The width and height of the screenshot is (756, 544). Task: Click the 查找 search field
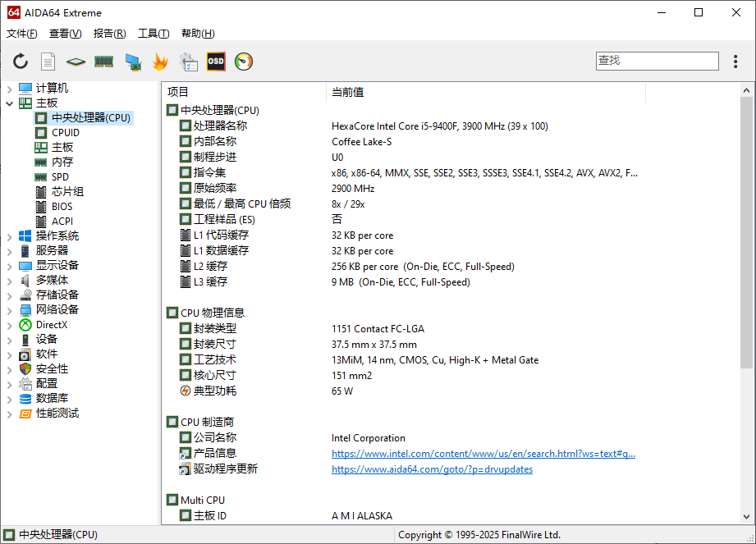point(657,61)
